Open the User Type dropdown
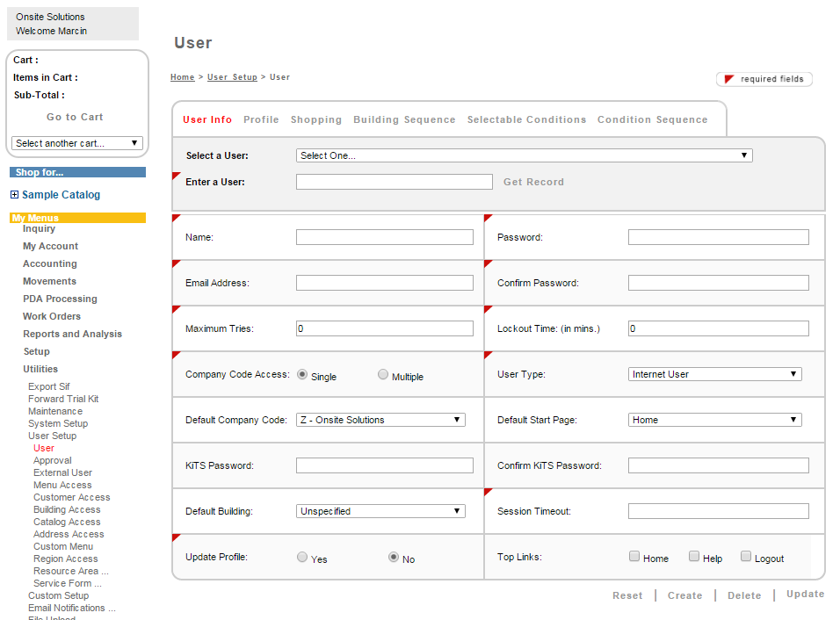The image size is (840, 620). click(x=714, y=374)
